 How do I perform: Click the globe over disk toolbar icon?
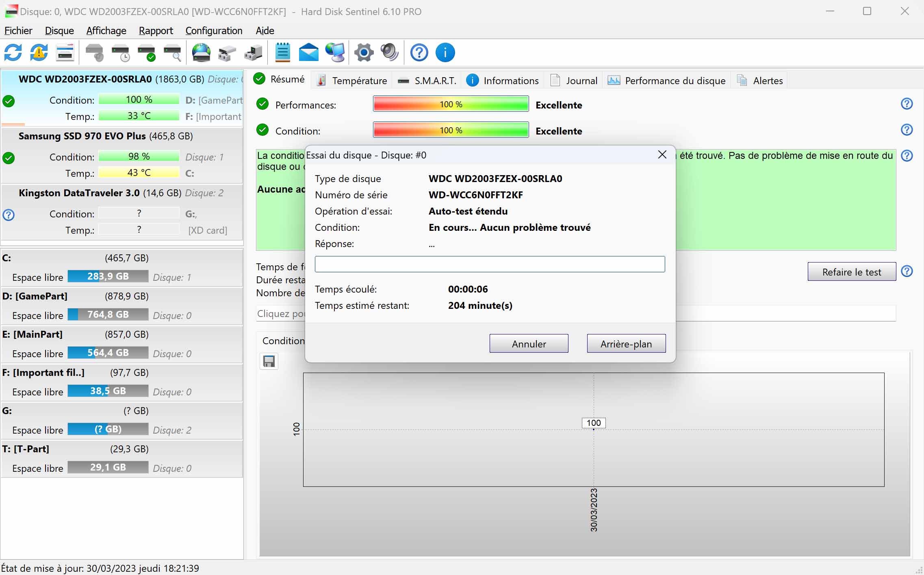[x=202, y=53]
